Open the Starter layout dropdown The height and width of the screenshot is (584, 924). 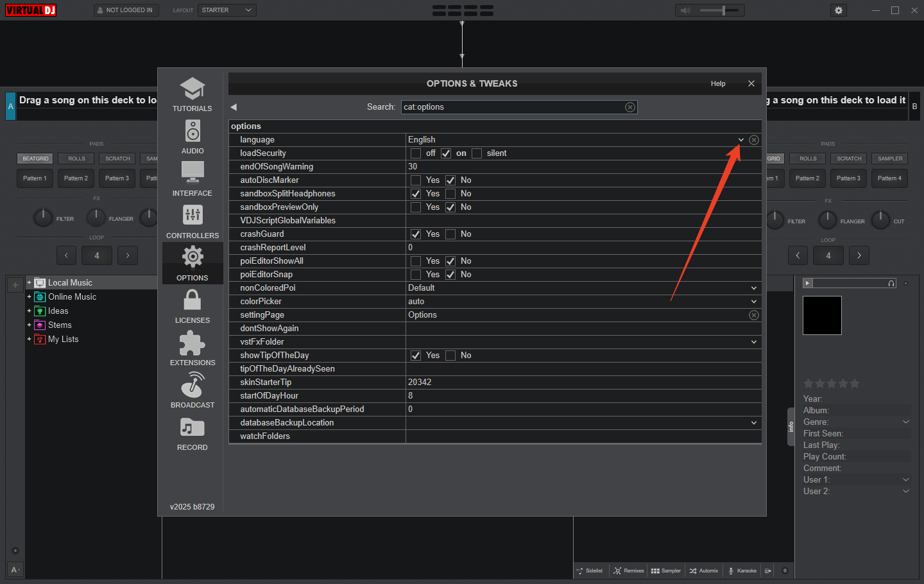pyautogui.click(x=227, y=10)
